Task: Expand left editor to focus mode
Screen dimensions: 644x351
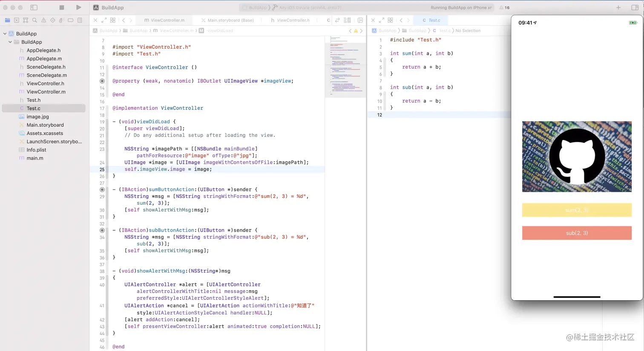Action: coord(104,20)
